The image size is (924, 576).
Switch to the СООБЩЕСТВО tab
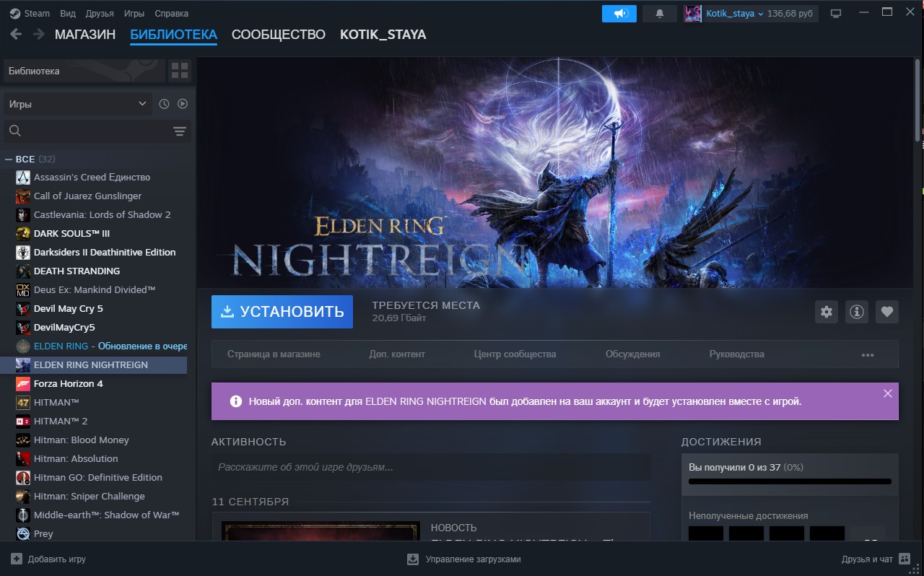pos(278,35)
